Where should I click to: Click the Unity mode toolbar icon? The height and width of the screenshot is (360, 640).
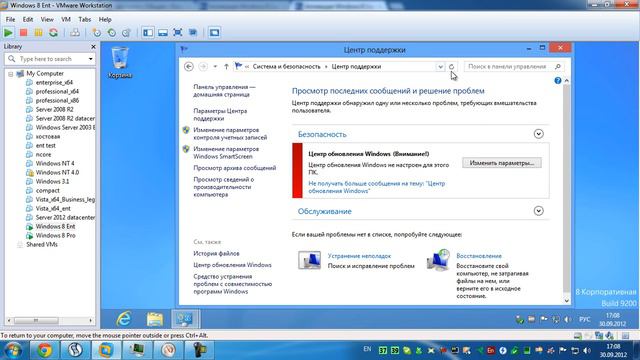(193, 33)
